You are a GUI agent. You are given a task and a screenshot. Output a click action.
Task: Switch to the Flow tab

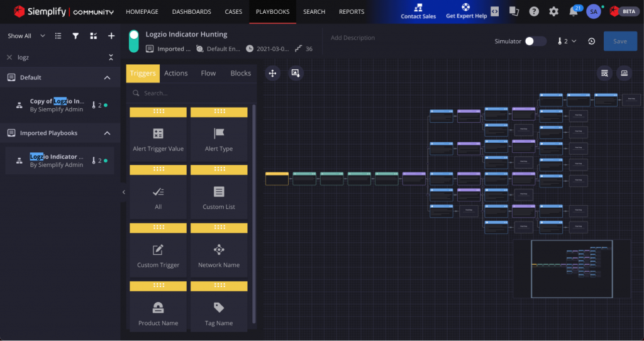[x=208, y=73]
